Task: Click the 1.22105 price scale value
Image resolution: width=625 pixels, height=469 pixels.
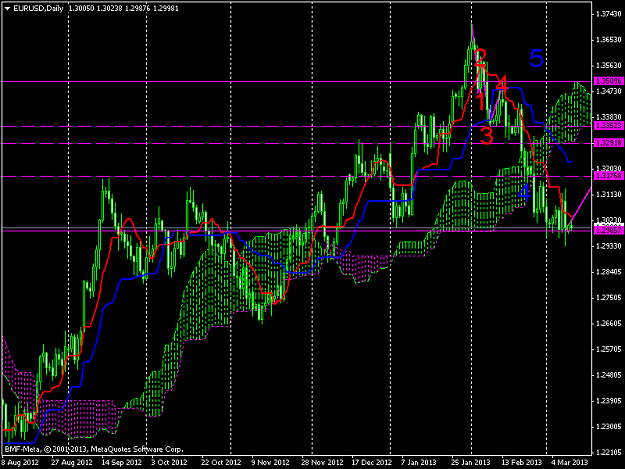Action: 609,453
